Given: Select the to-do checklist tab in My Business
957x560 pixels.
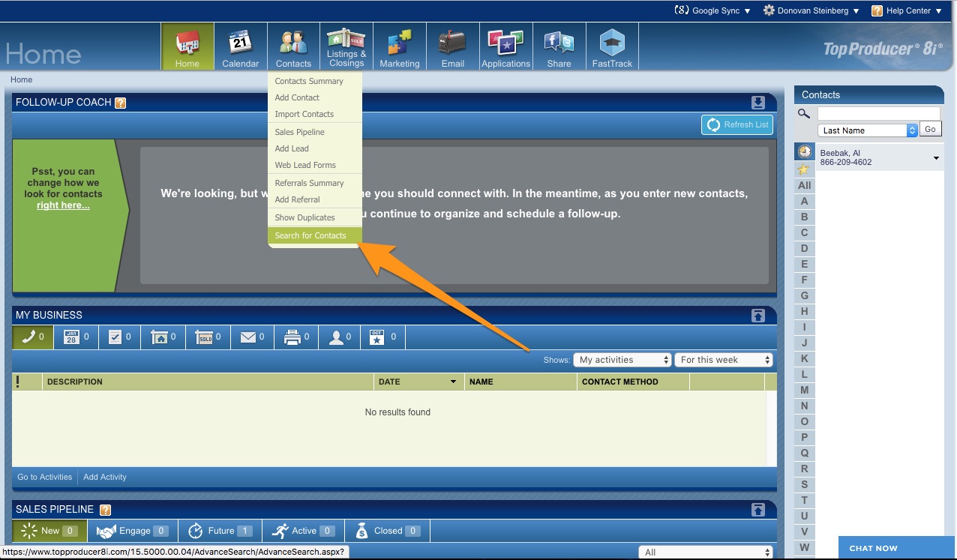Looking at the screenshot, I should click(x=119, y=337).
